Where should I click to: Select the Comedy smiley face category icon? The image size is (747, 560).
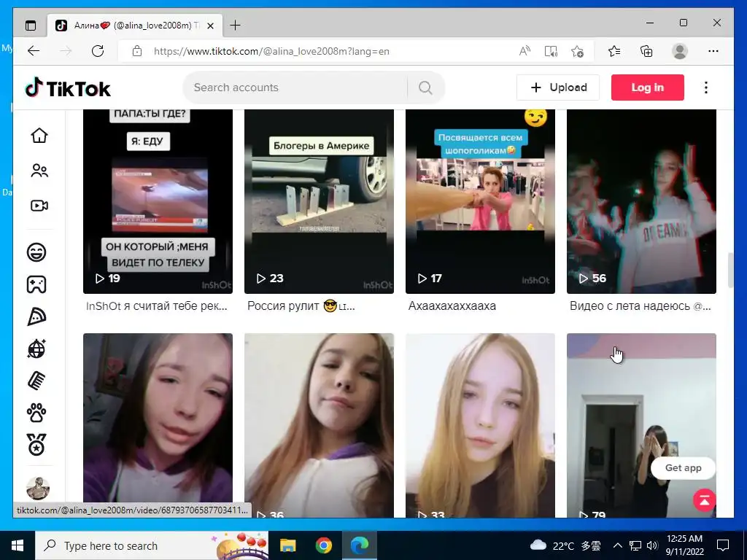[36, 252]
